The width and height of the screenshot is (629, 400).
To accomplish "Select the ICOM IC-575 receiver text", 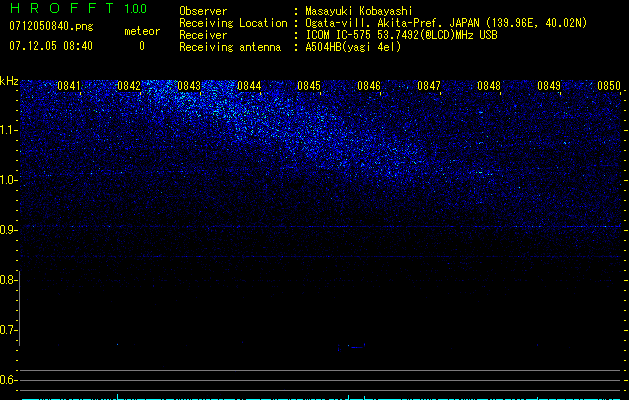I will [x=401, y=35].
